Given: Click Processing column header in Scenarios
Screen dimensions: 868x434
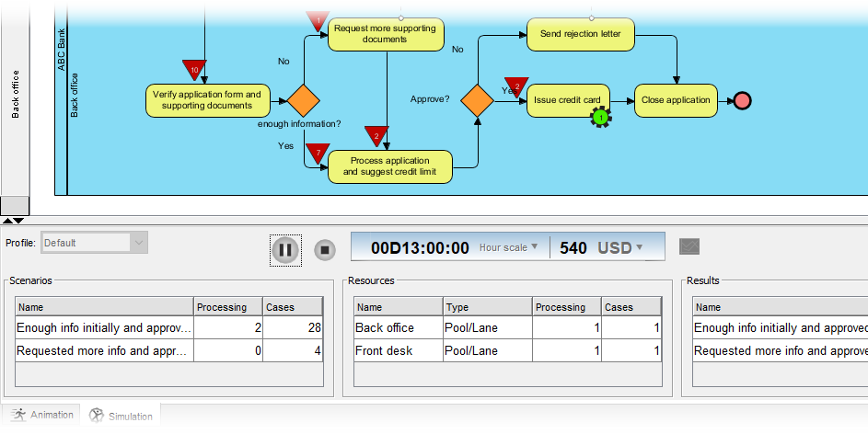Looking at the screenshot, I should (227, 307).
